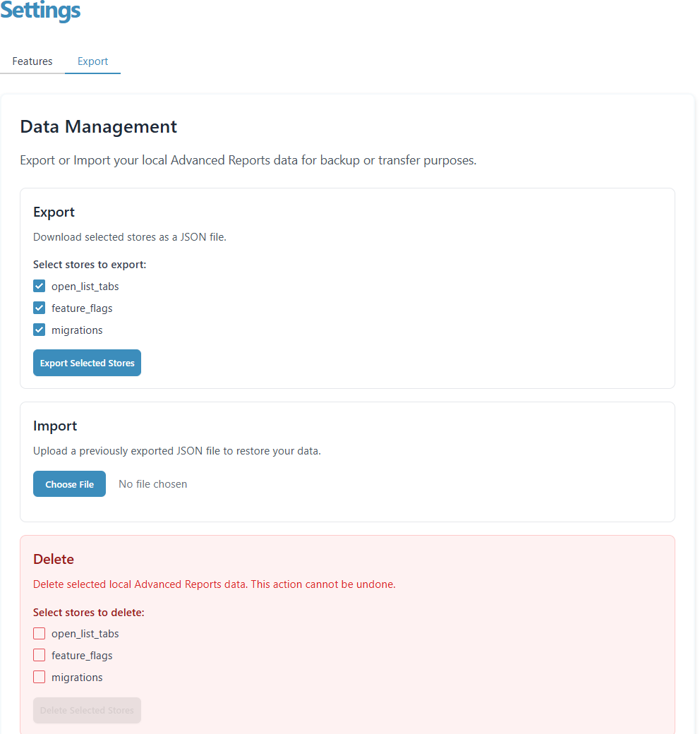The height and width of the screenshot is (734, 700).
Task: Switch to the Features tab
Action: (32, 61)
